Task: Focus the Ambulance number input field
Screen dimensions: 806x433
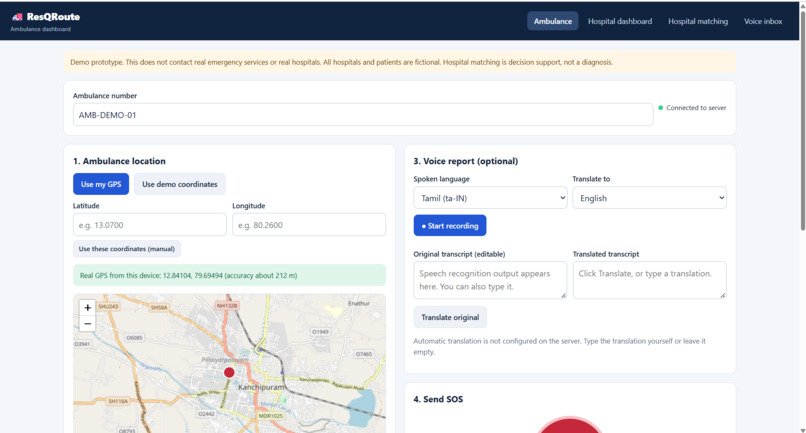Action: [x=363, y=115]
